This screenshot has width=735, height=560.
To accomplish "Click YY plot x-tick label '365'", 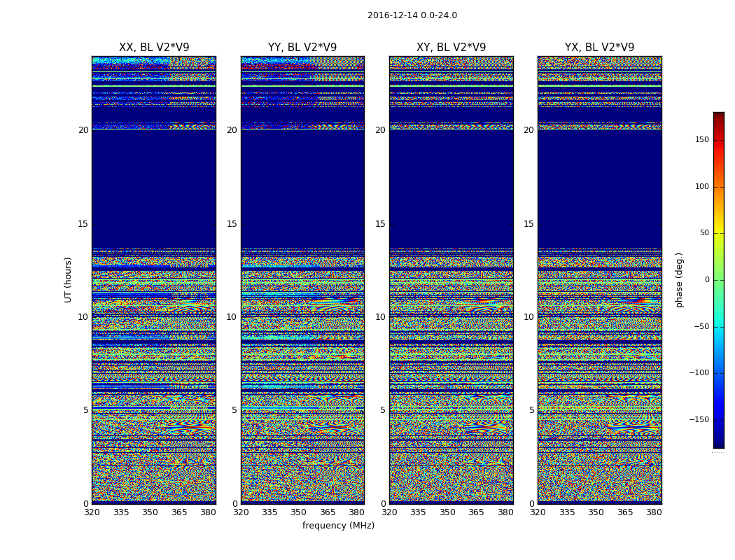I will tap(328, 512).
